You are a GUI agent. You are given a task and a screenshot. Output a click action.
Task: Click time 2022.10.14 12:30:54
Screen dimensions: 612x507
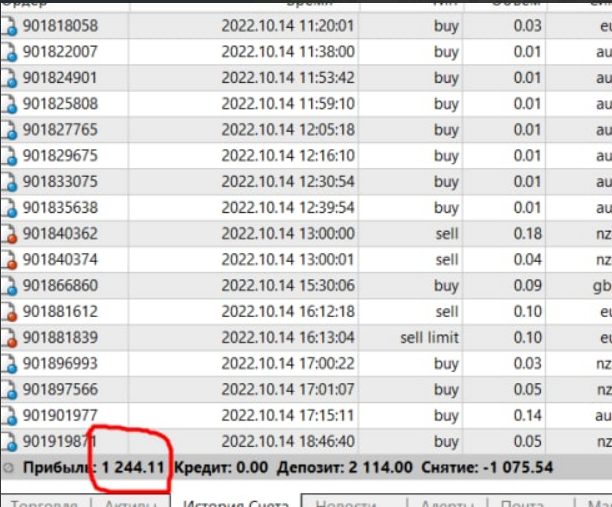288,181
